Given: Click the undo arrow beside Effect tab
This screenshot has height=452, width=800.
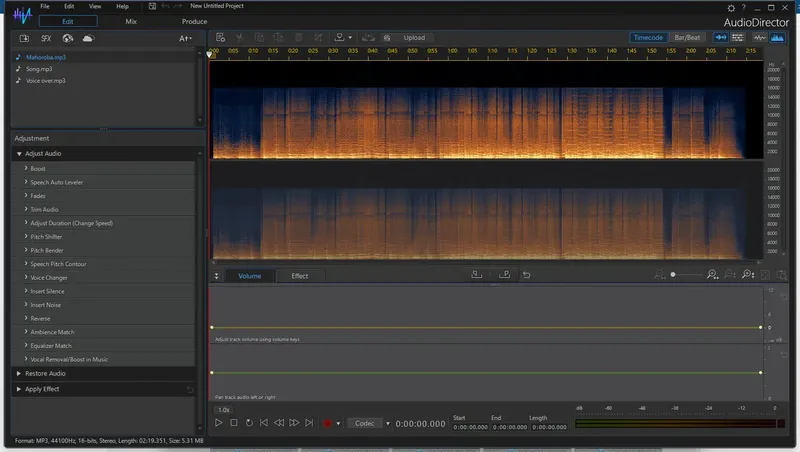Looking at the screenshot, I should (x=526, y=275).
